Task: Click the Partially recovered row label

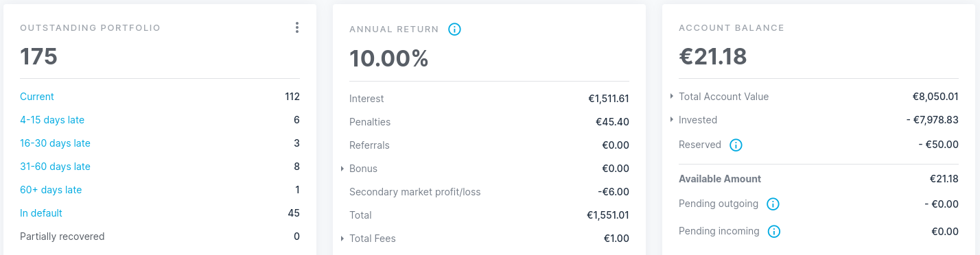Action: click(x=62, y=236)
